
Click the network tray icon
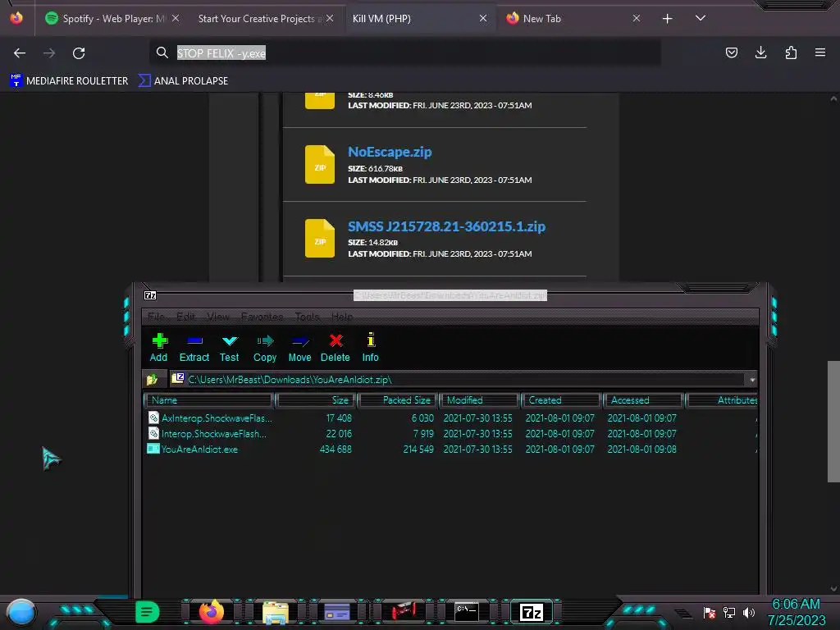click(729, 612)
